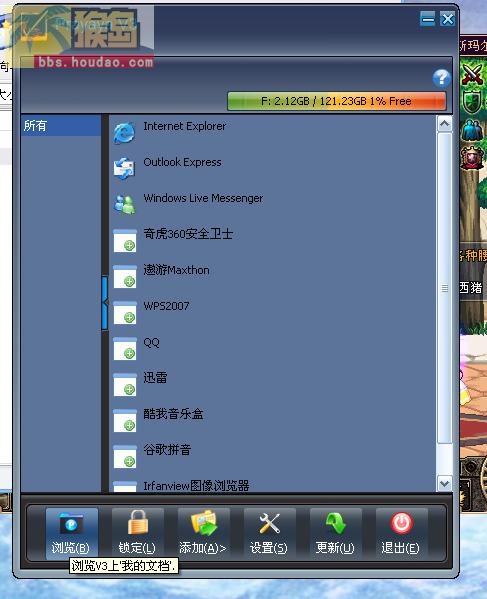Select the 所有 category in sidebar

(x=61, y=126)
